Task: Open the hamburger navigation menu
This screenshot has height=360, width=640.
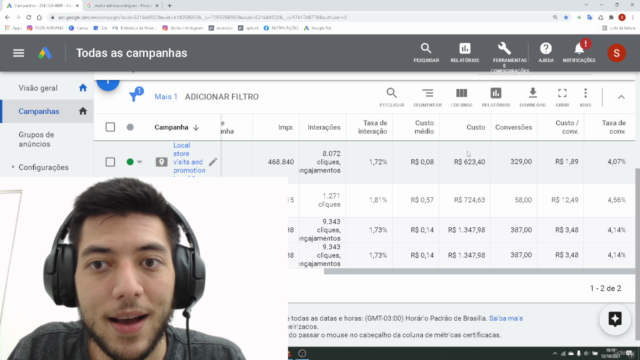Action: pos(18,53)
